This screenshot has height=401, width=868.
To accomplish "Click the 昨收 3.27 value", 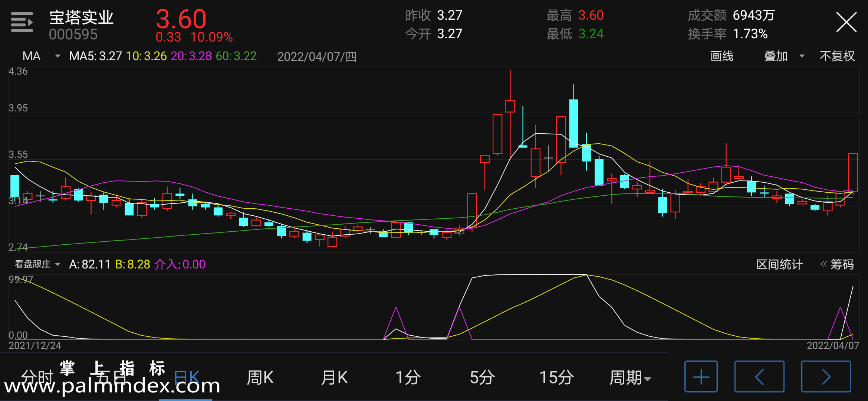I will (450, 15).
